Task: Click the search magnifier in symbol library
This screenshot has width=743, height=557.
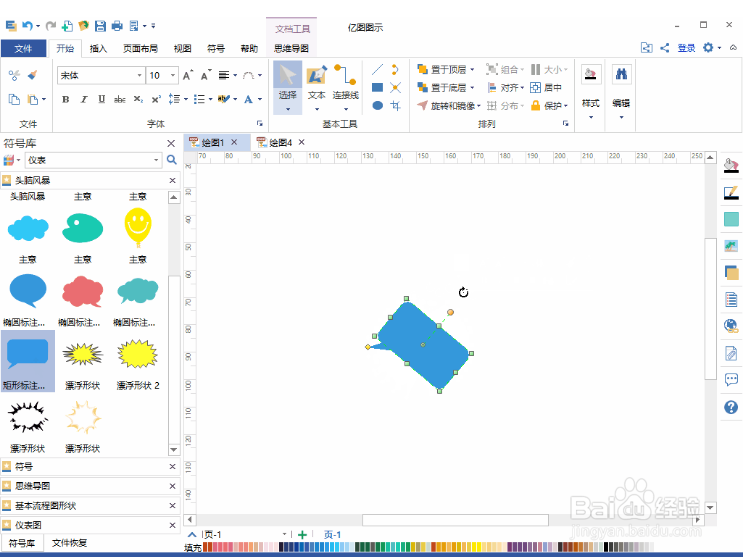Action: 172,160
